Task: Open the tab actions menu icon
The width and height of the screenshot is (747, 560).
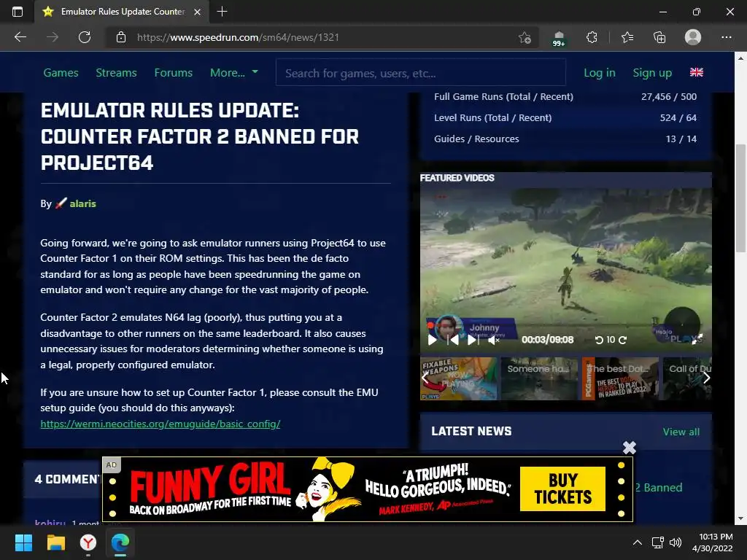Action: coord(18,12)
